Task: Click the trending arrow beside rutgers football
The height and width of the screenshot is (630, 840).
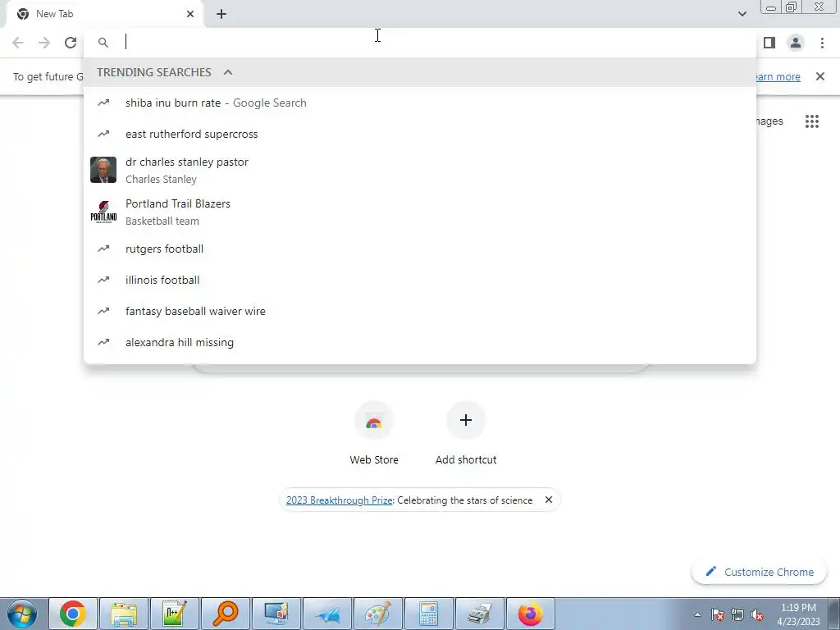Action: [103, 249]
